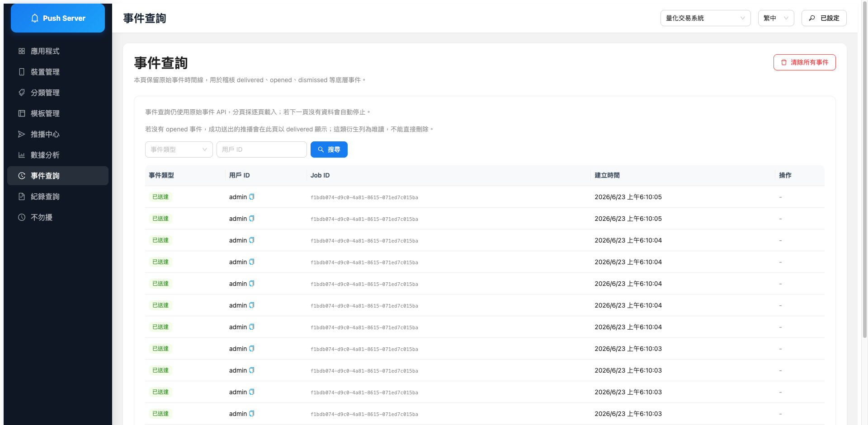Click the 不勿擾 clock icon

22,217
